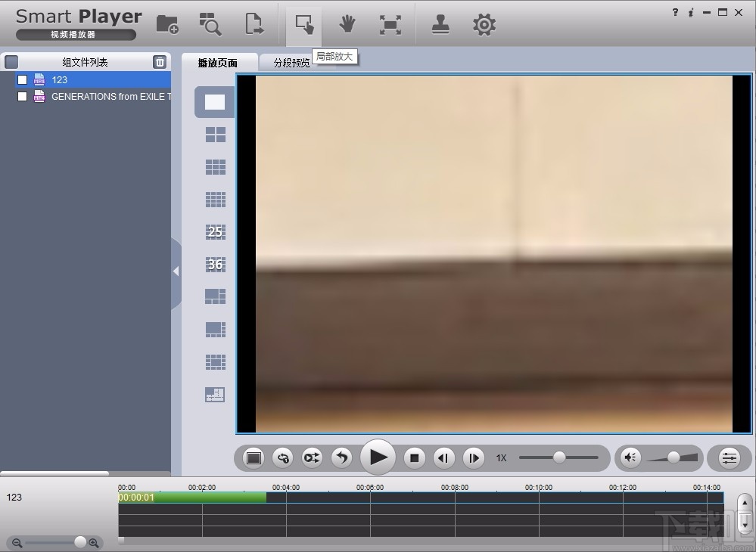Select the sixteen-window layout
This screenshot has height=552, width=756.
click(215, 200)
